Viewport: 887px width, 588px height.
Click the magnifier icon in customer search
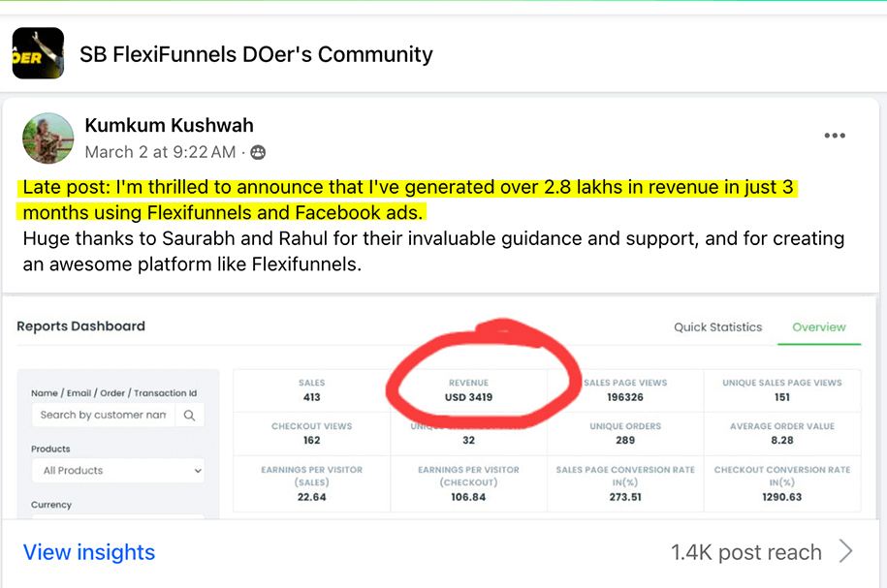tap(190, 416)
